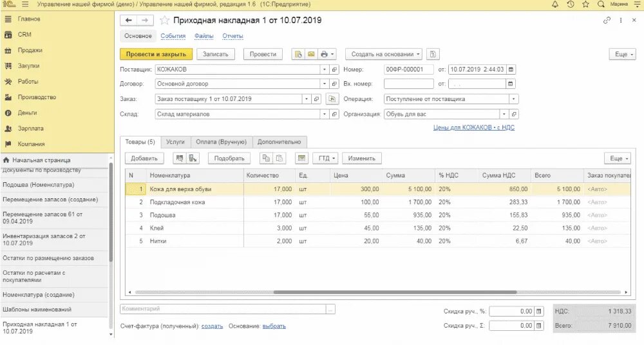644x345 pixels.
Task: Open the События link tab
Action: tap(173, 36)
